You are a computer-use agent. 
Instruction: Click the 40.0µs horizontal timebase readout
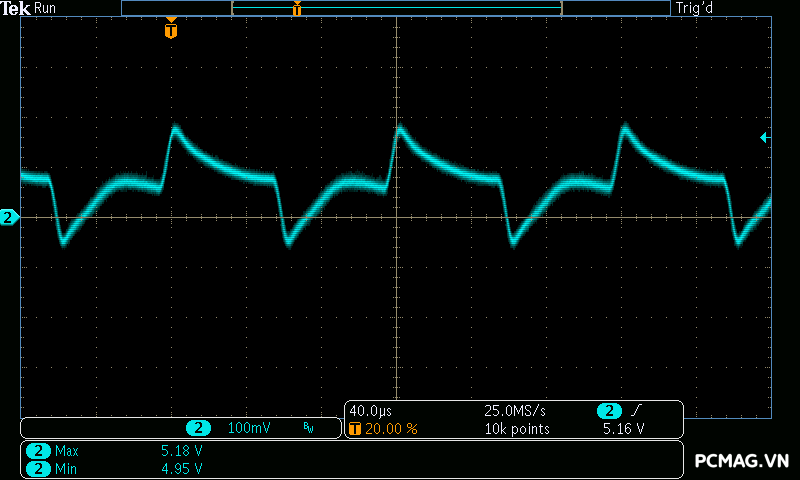point(370,411)
